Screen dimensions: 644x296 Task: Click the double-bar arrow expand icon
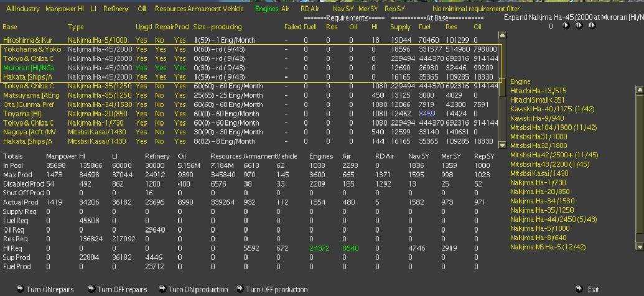pyautogui.click(x=579, y=25)
